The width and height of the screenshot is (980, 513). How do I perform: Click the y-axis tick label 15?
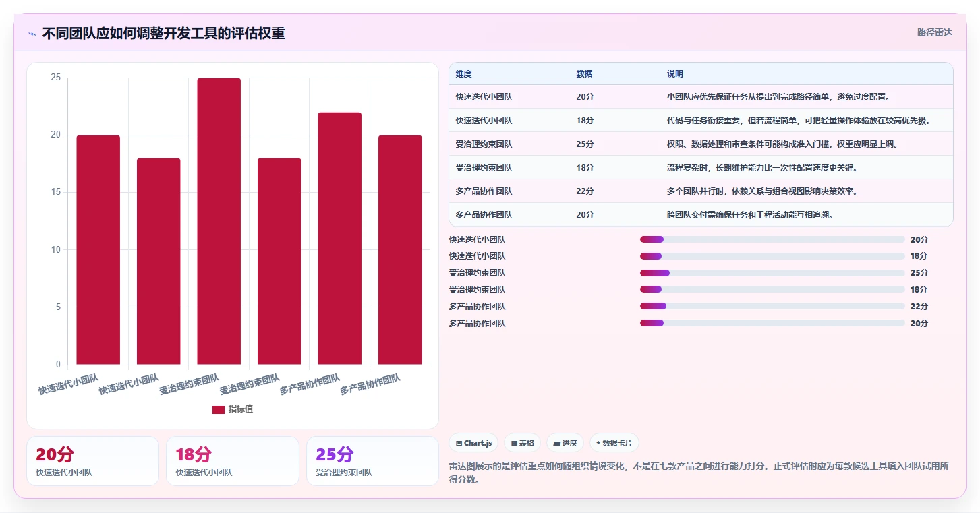pyautogui.click(x=56, y=192)
